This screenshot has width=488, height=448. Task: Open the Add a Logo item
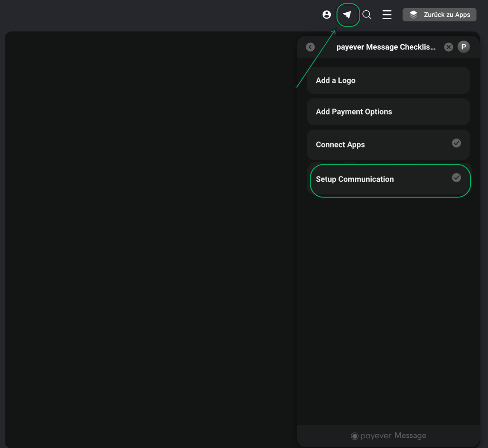388,80
